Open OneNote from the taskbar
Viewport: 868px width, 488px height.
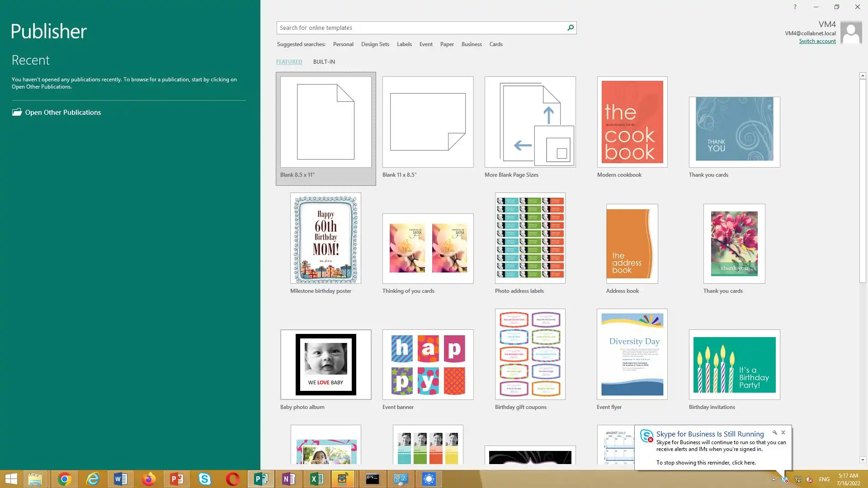tap(289, 479)
